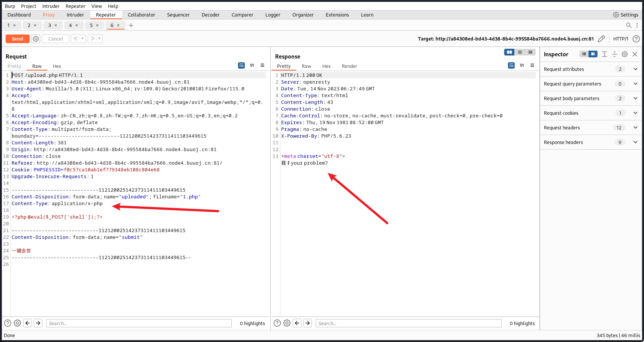The width and height of the screenshot is (644, 342).
Task: Open history dropdown next to forward arrow
Action: click(100, 39)
